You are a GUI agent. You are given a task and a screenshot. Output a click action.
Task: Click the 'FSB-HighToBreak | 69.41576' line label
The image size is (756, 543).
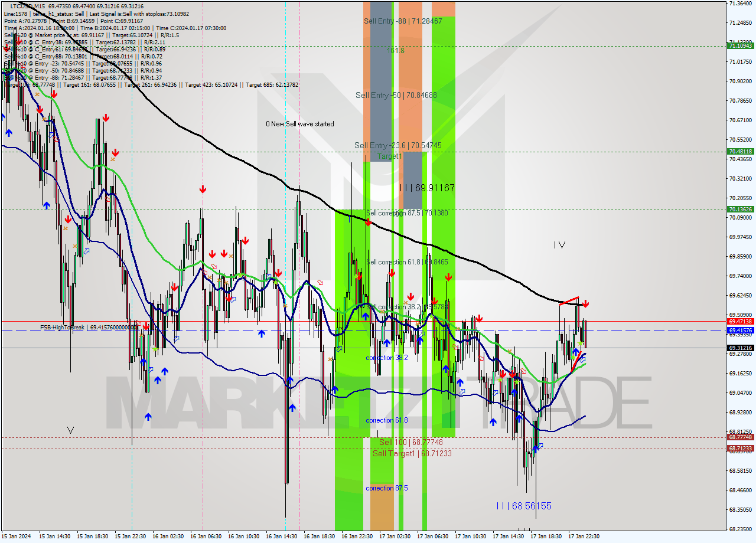pyautogui.click(x=89, y=327)
